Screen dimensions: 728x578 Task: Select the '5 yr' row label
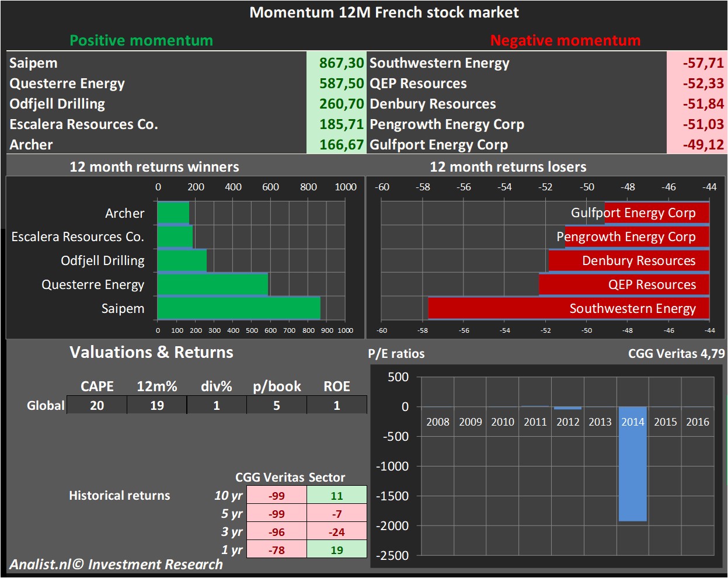pyautogui.click(x=232, y=514)
